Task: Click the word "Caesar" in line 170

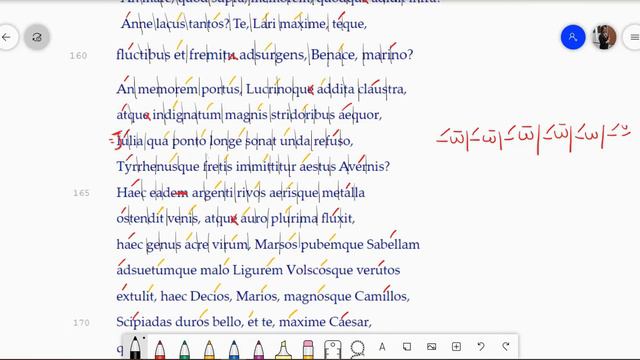Action: point(350,322)
